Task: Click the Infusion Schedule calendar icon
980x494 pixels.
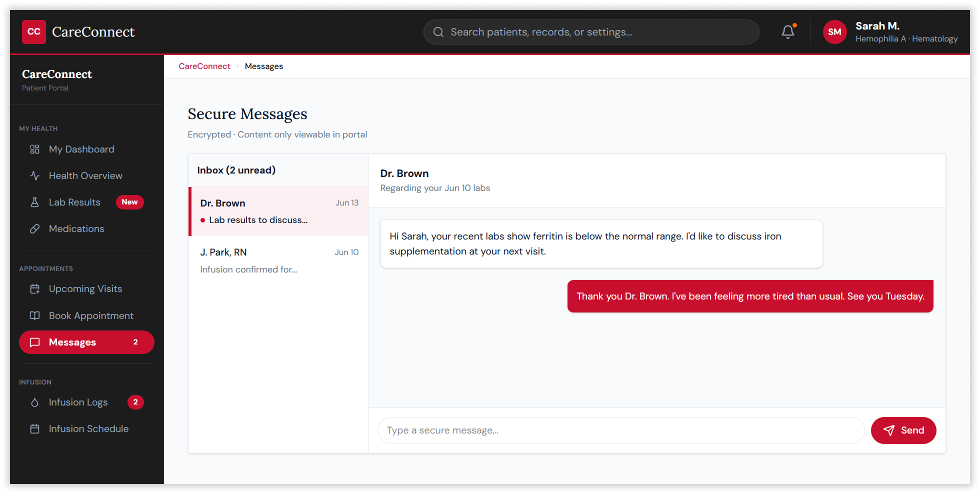Action: point(34,429)
